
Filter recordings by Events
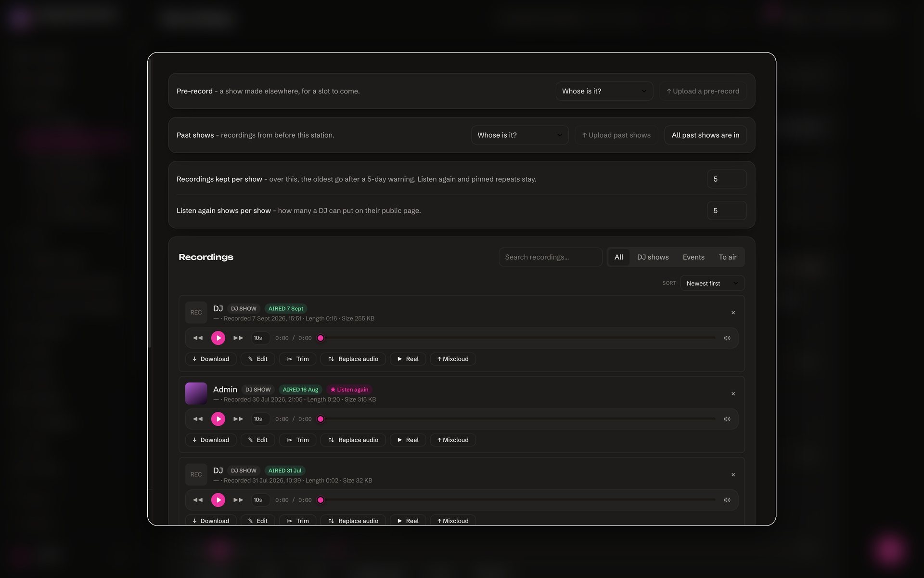pos(693,257)
